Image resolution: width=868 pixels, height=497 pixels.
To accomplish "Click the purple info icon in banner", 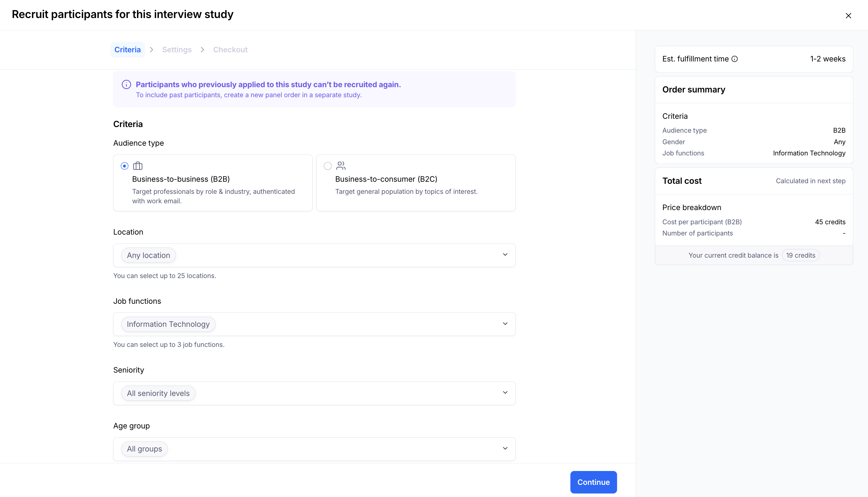I will tap(126, 85).
